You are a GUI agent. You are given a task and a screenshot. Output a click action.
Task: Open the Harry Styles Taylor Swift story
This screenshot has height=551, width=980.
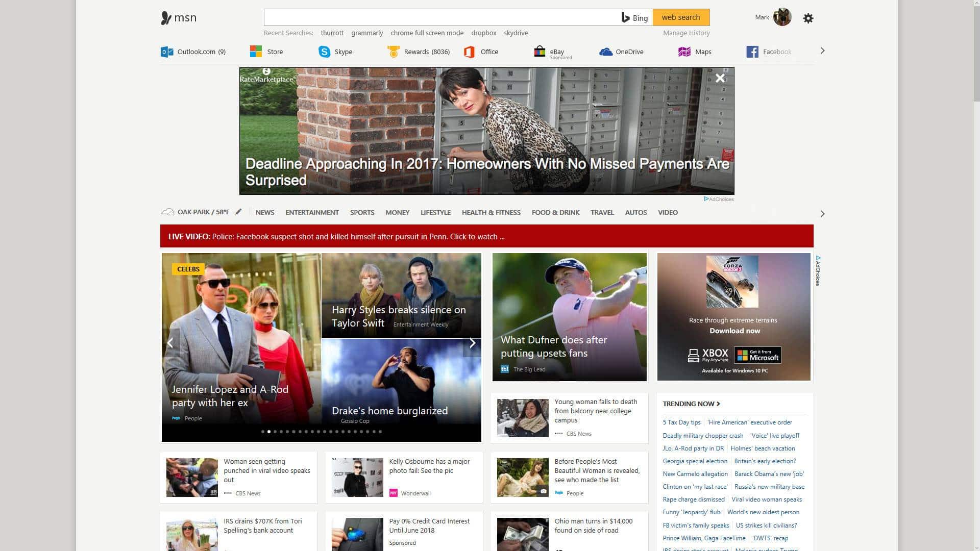tap(401, 296)
